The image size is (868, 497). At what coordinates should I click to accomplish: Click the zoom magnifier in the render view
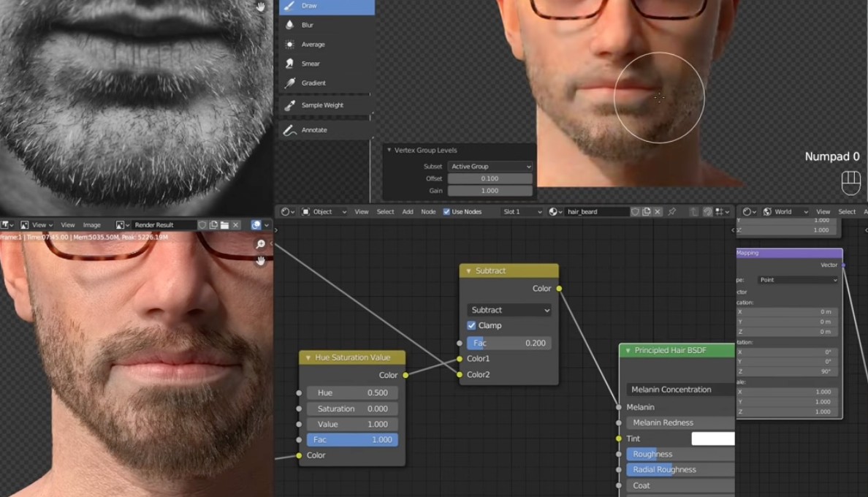pyautogui.click(x=261, y=244)
